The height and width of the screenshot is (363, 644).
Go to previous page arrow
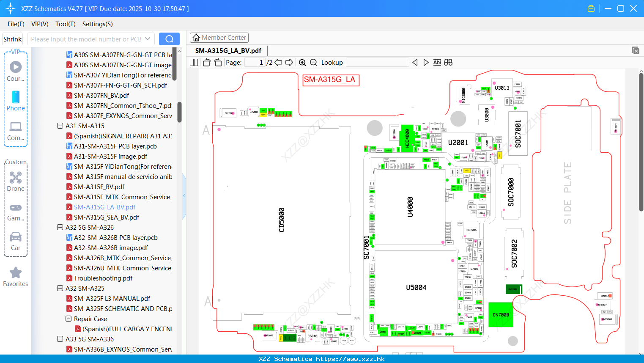278,63
